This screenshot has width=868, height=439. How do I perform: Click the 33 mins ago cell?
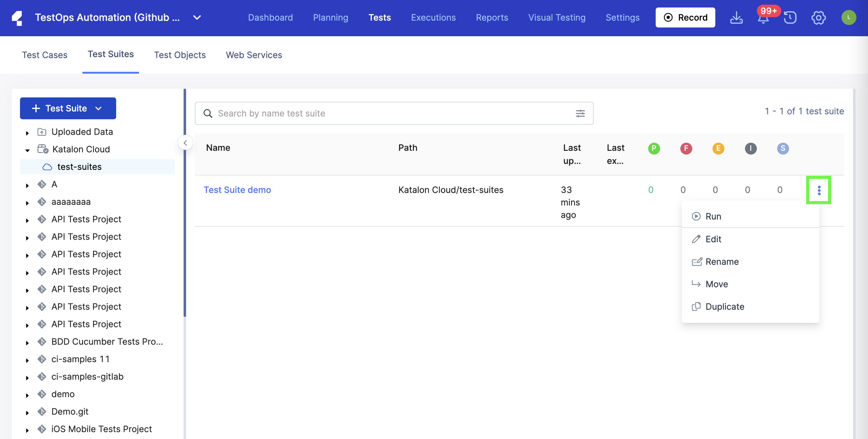[570, 203]
